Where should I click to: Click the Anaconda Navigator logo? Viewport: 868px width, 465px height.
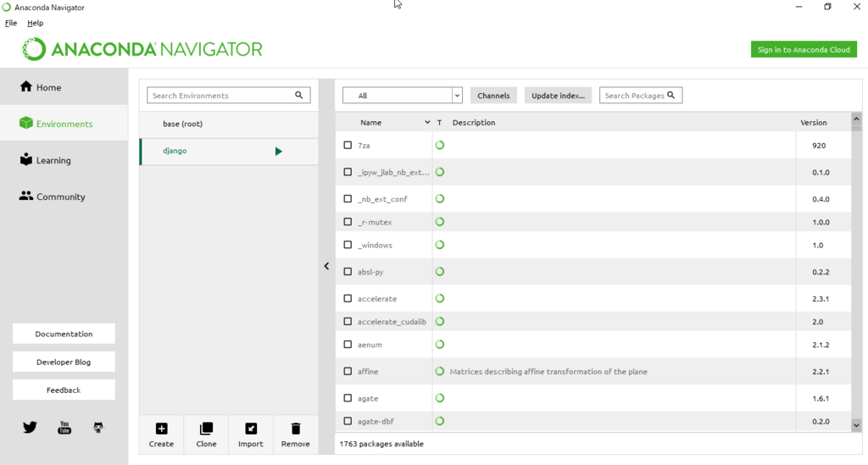(142, 49)
